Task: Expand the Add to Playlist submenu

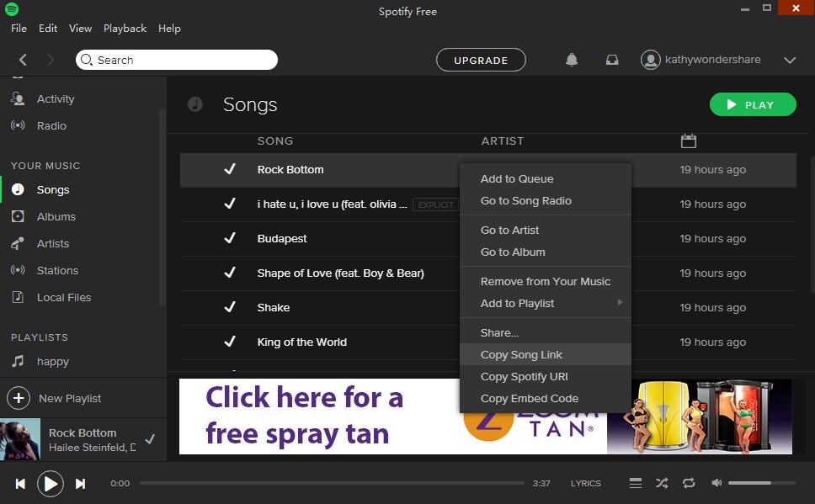Action: coord(546,303)
